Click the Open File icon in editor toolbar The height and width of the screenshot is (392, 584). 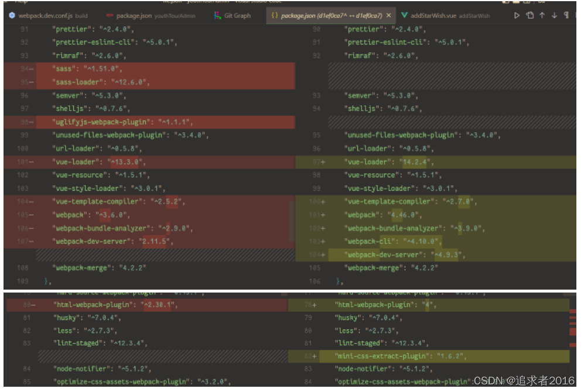point(530,15)
